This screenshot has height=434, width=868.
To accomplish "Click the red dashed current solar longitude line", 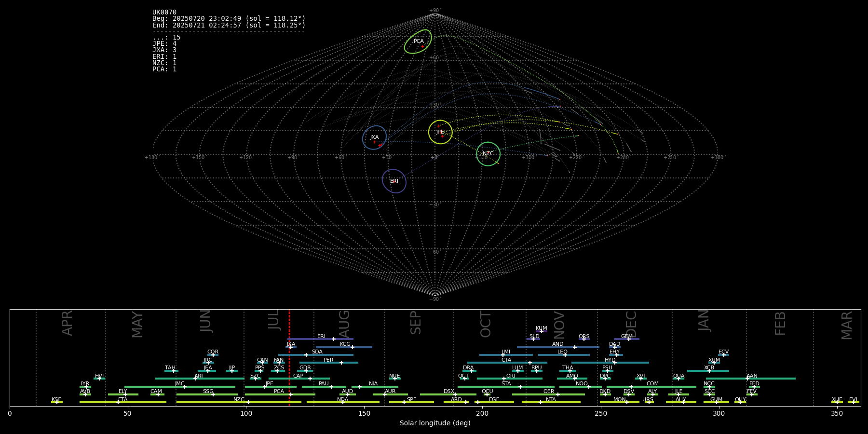I will coord(289,357).
